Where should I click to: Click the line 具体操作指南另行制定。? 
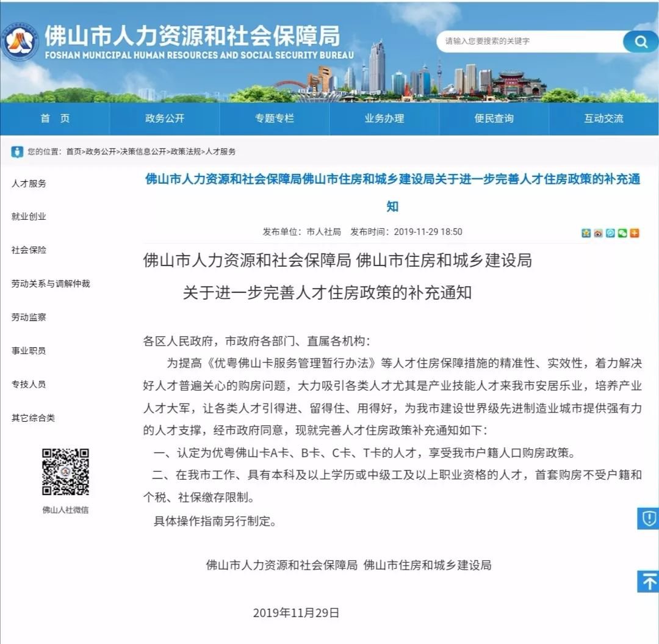tap(215, 521)
